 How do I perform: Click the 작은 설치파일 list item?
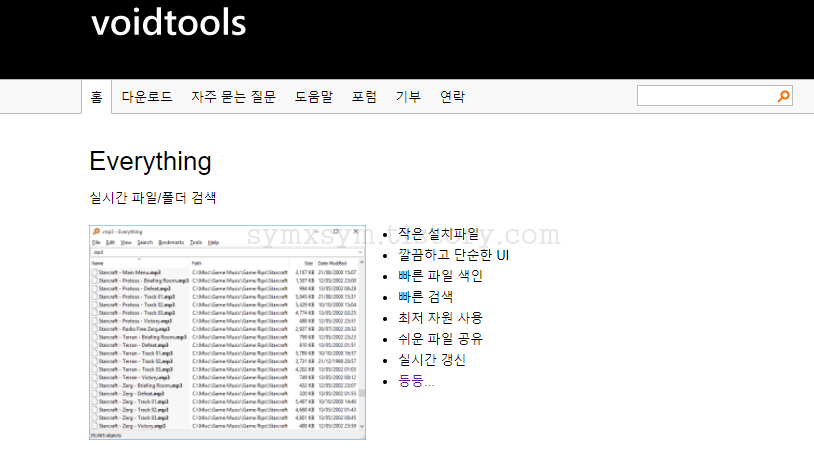pos(439,234)
